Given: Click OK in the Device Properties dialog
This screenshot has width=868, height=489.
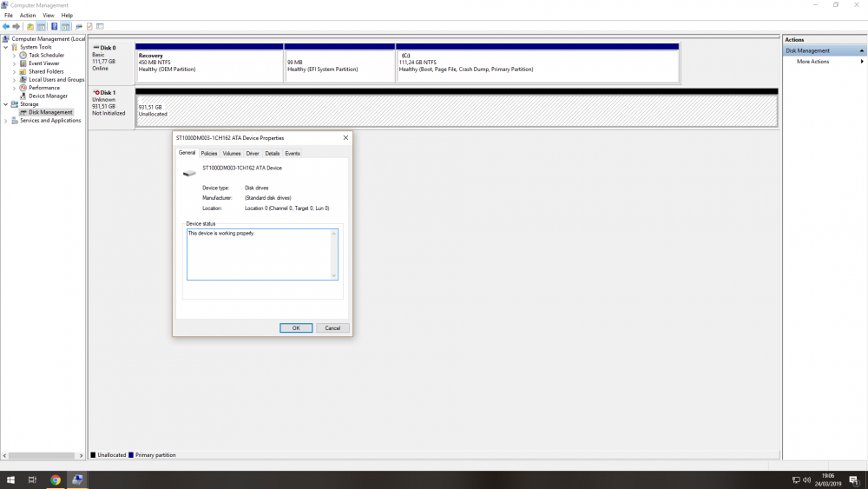Looking at the screenshot, I should coord(296,328).
